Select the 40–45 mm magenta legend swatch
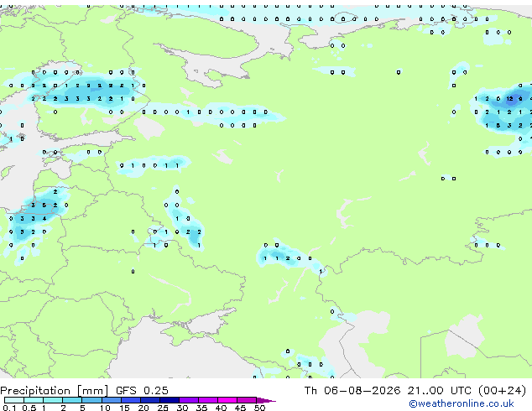The width and height of the screenshot is (532, 411). point(227,400)
